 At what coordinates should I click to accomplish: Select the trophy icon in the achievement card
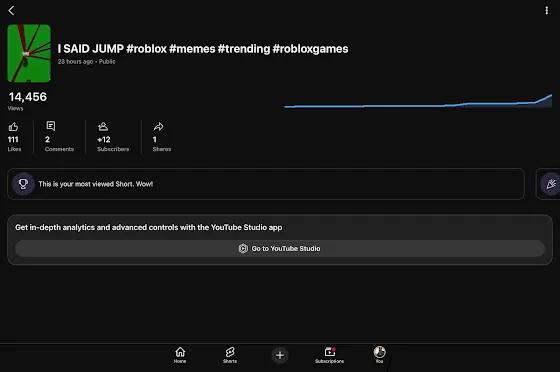23,184
